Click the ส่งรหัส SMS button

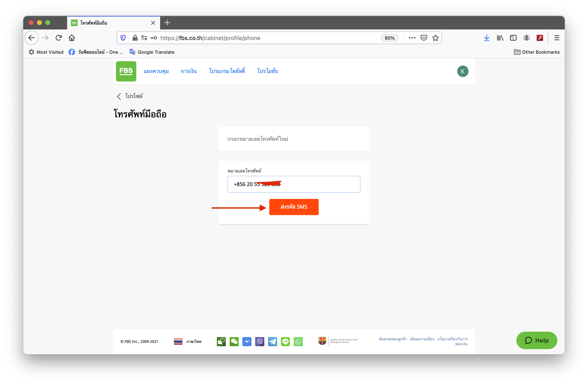(294, 207)
